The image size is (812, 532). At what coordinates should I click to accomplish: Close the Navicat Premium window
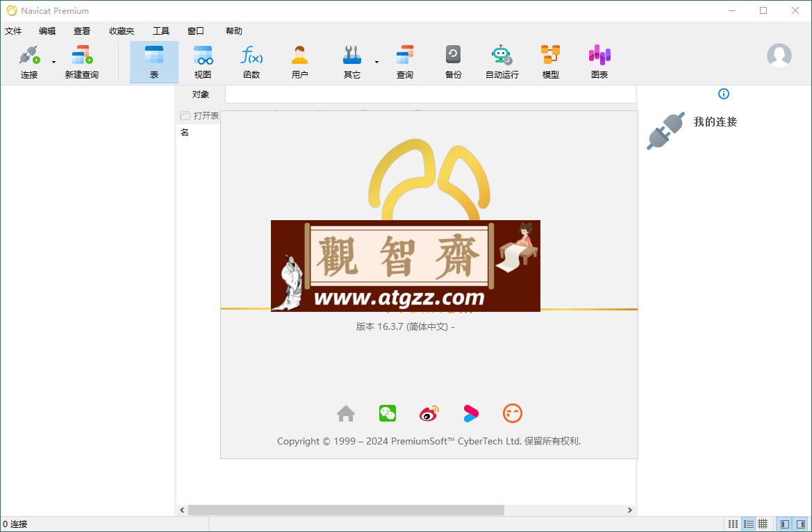[795, 10]
